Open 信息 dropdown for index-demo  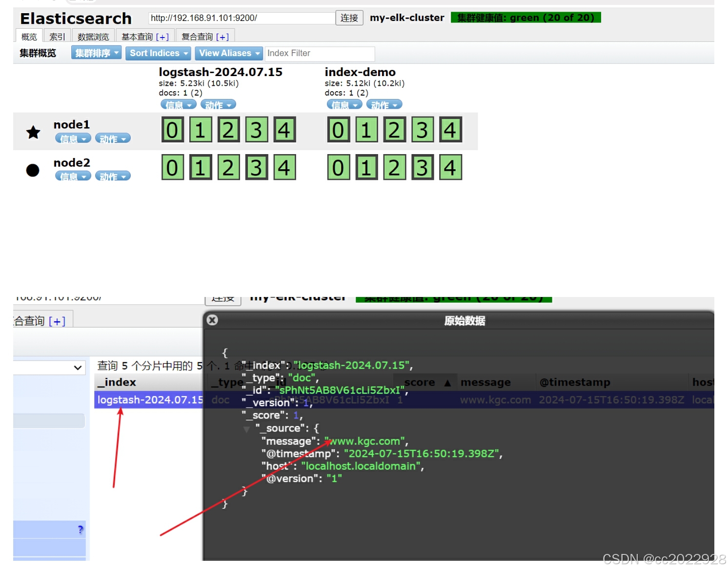344,104
